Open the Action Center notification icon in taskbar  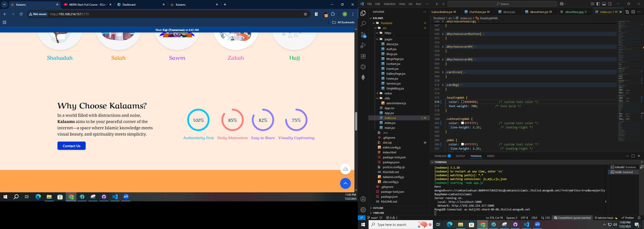[x=637, y=225]
